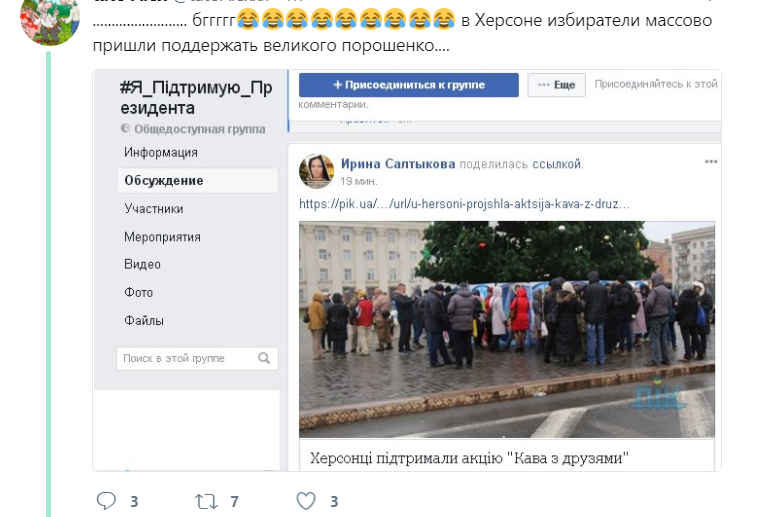
Task: Click Присоединиться к группе button
Action: coord(408,85)
